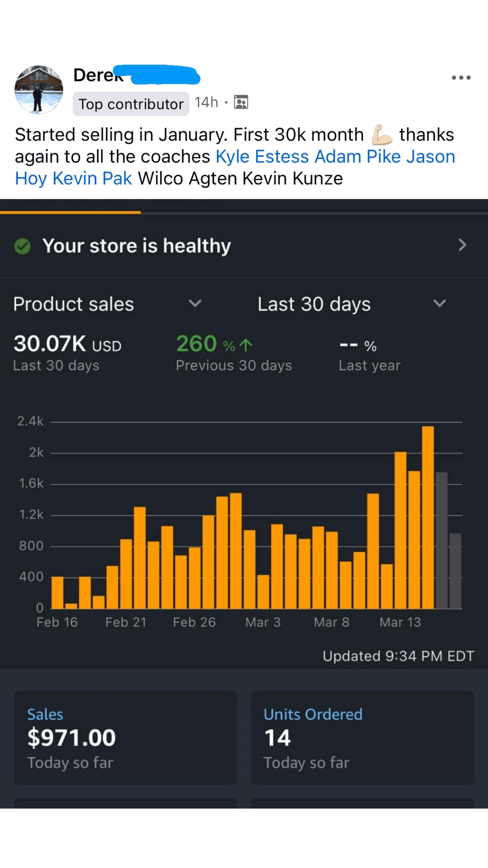Select the tallest orange bar in chart
This screenshot has height=868, width=488.
(428, 517)
